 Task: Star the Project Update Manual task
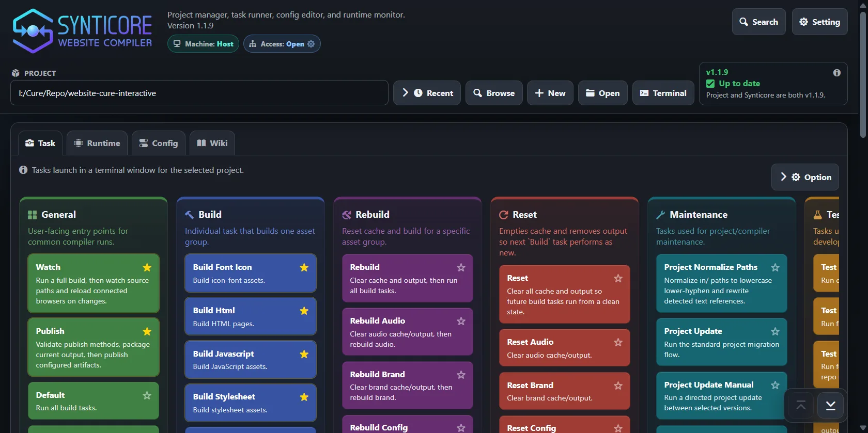pos(775,385)
